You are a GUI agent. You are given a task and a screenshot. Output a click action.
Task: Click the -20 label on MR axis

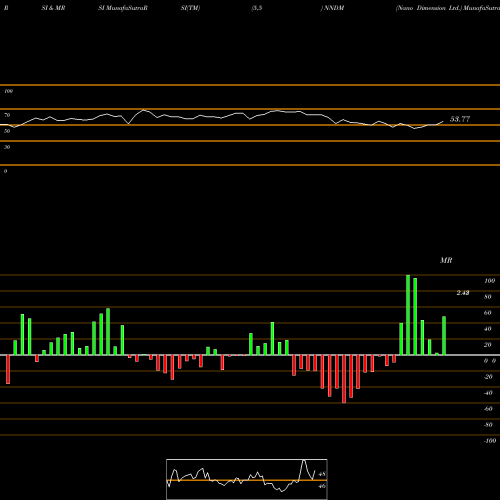[488, 377]
